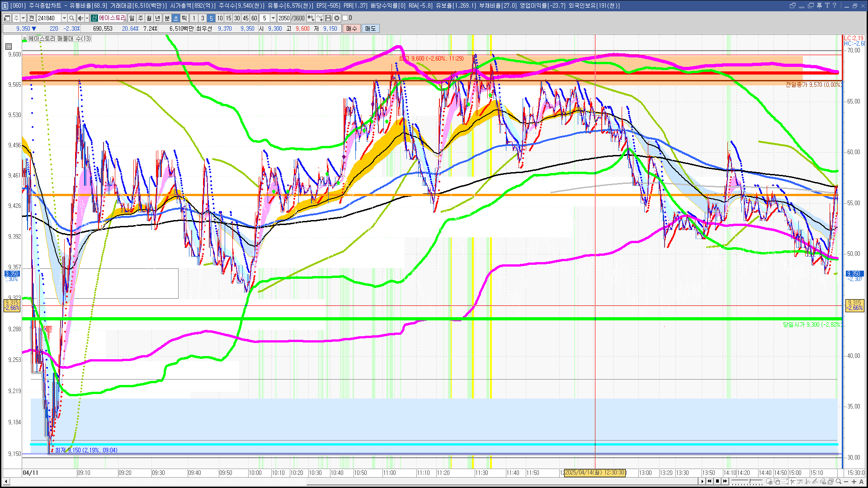This screenshot has height=488, width=868.
Task: Select the 10 interval tab
Action: tap(220, 18)
